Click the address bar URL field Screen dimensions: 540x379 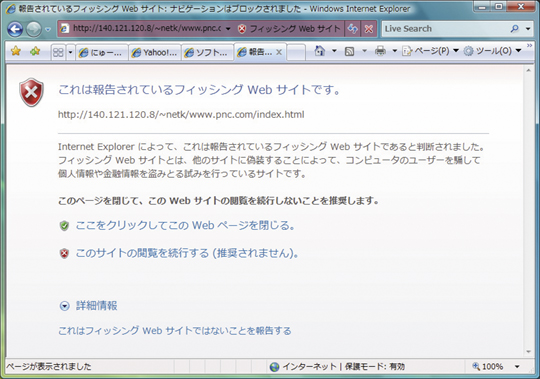click(146, 29)
